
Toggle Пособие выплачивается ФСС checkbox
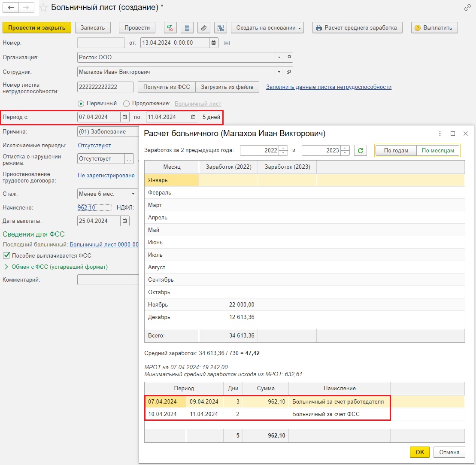click(6, 255)
